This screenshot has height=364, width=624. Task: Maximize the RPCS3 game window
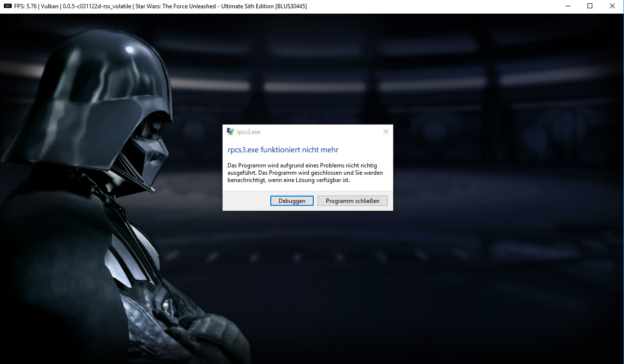tap(590, 6)
